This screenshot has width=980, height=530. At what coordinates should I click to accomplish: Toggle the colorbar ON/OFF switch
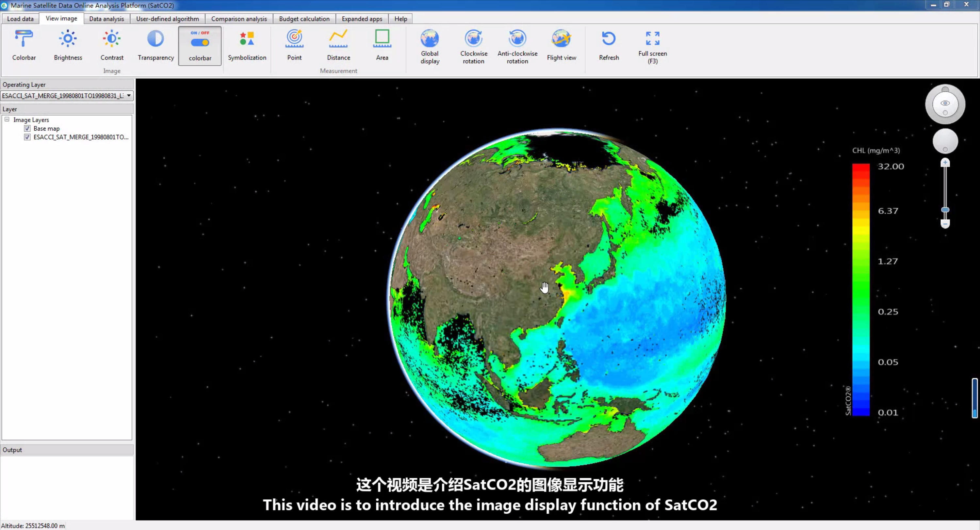coord(200,46)
